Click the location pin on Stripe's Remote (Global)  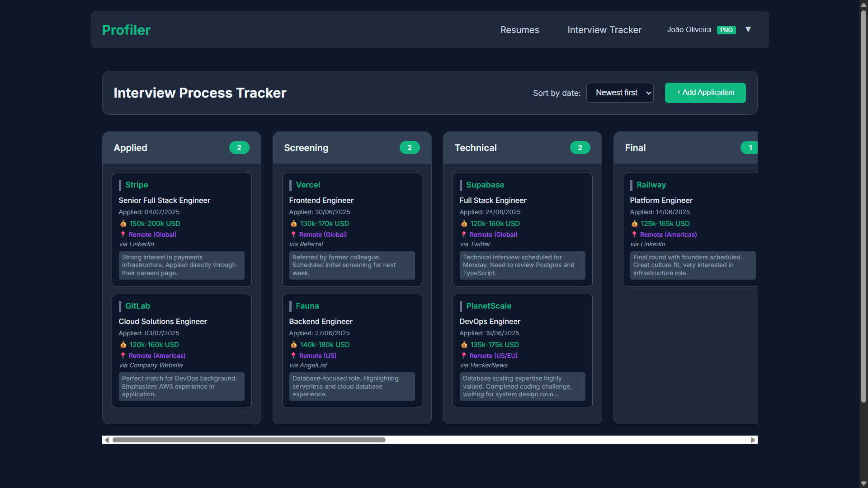(123, 235)
